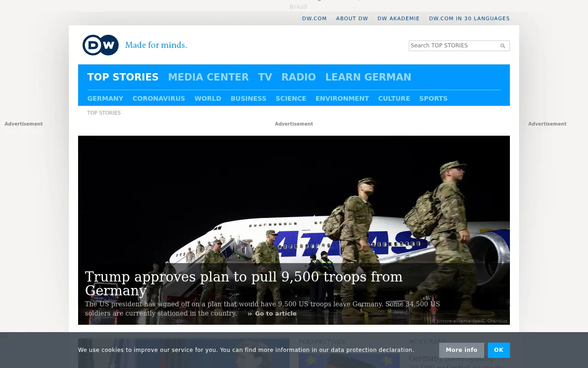
Task: Click the Made for minds slogan
Action: pos(156,45)
